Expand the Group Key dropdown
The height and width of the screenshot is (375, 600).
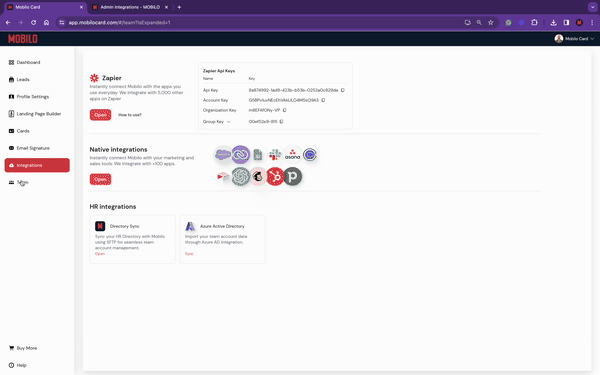(x=228, y=122)
